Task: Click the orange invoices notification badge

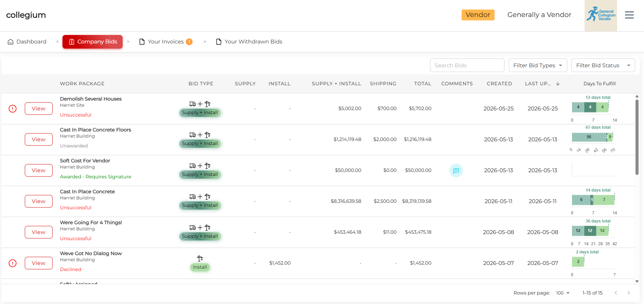Action: point(189,42)
